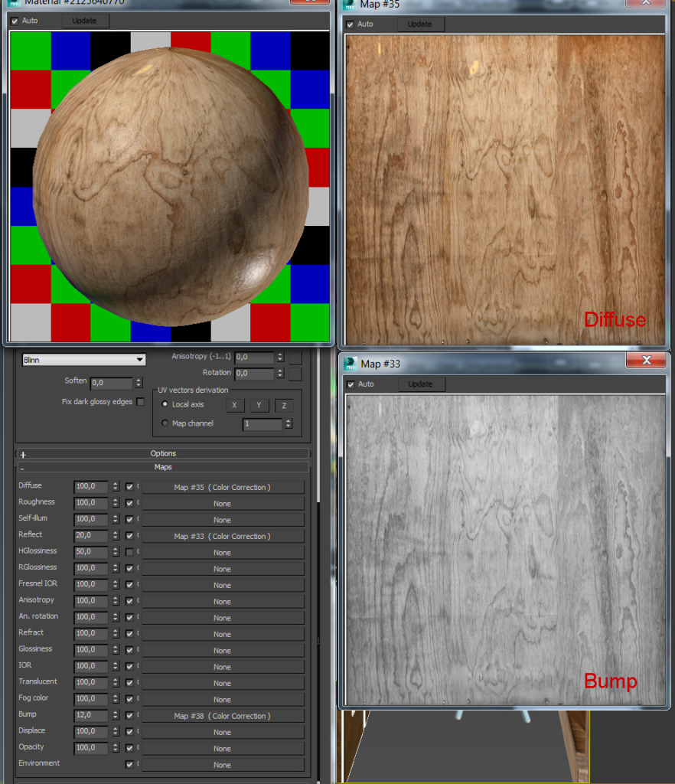Screen dimensions: 675x784
Task: Collapse the Maps rollout
Action: [162, 467]
